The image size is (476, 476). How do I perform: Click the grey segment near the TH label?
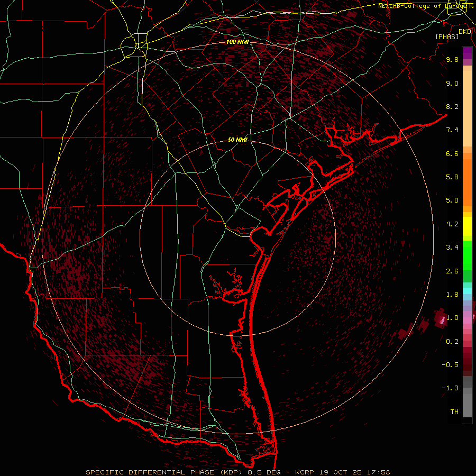tap(467, 405)
